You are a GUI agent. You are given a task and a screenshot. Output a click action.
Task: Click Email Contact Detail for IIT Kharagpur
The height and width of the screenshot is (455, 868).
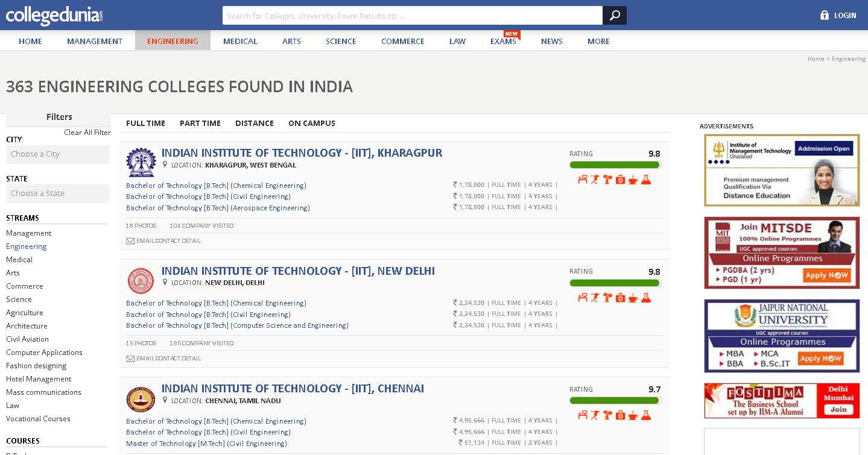click(x=163, y=241)
